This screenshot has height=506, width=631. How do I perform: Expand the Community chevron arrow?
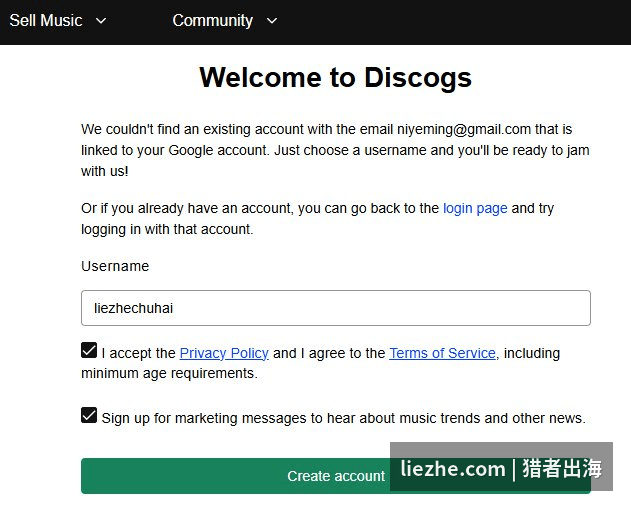pos(272,21)
